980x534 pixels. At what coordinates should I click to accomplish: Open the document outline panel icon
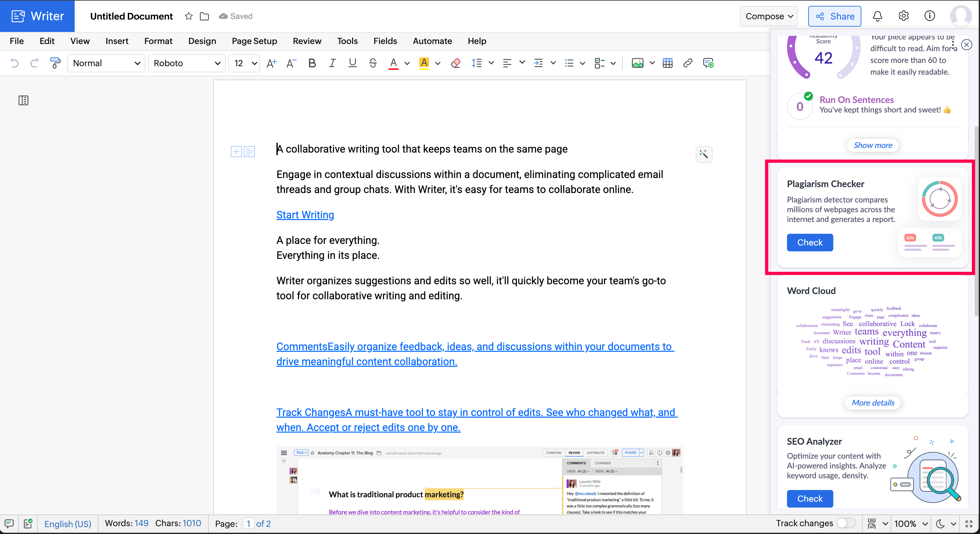[23, 100]
